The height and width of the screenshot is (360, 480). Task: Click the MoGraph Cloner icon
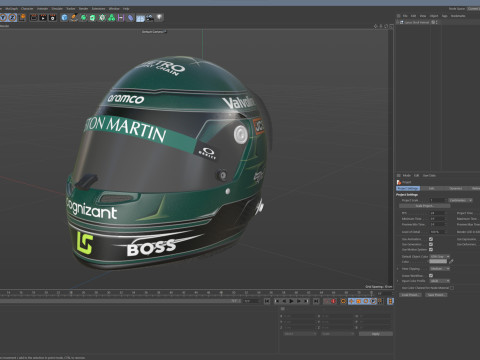pos(102,17)
